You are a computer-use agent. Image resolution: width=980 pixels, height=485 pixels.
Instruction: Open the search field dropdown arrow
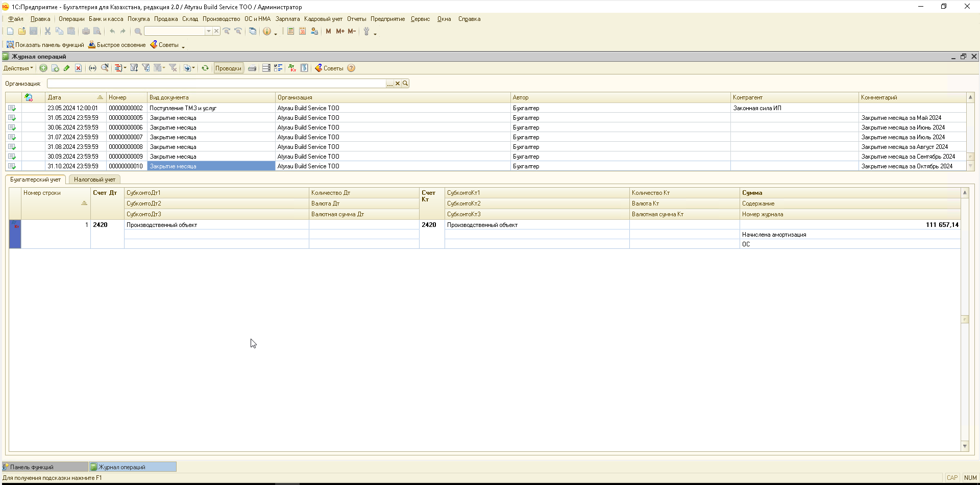(x=208, y=32)
